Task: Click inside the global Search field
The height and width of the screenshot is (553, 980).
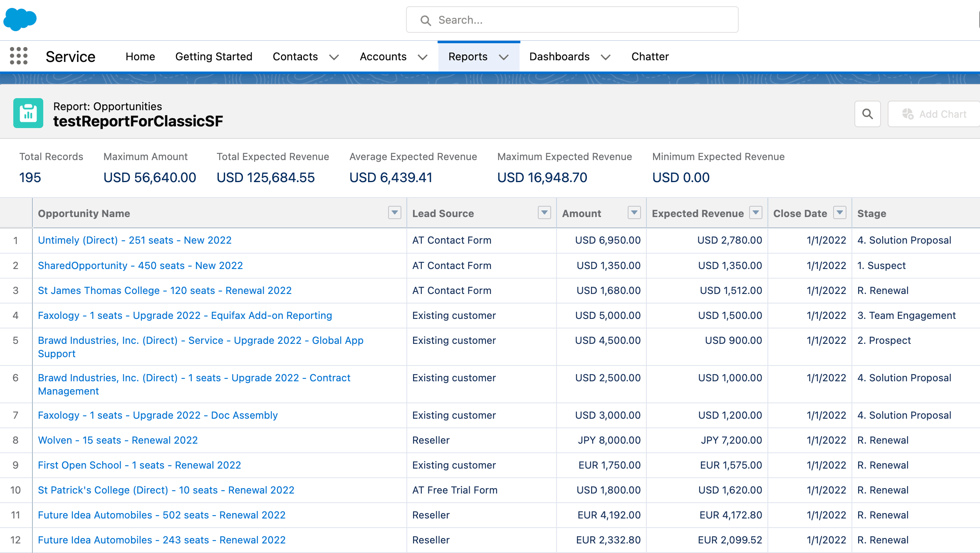Action: point(572,20)
